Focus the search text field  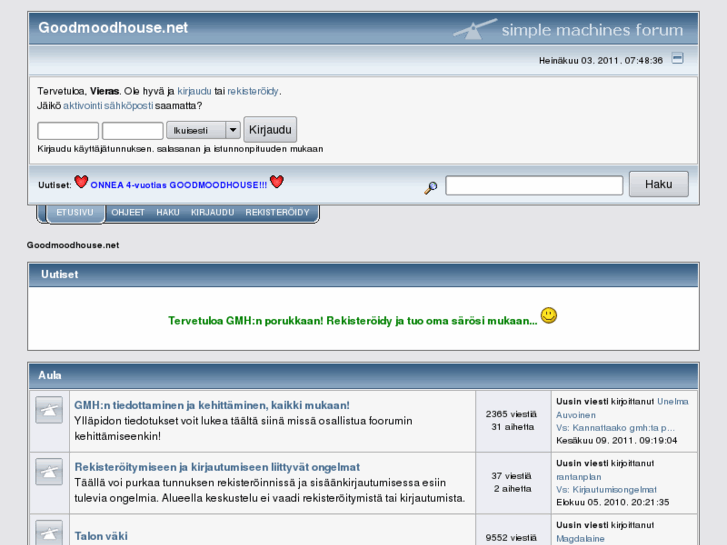click(x=534, y=185)
